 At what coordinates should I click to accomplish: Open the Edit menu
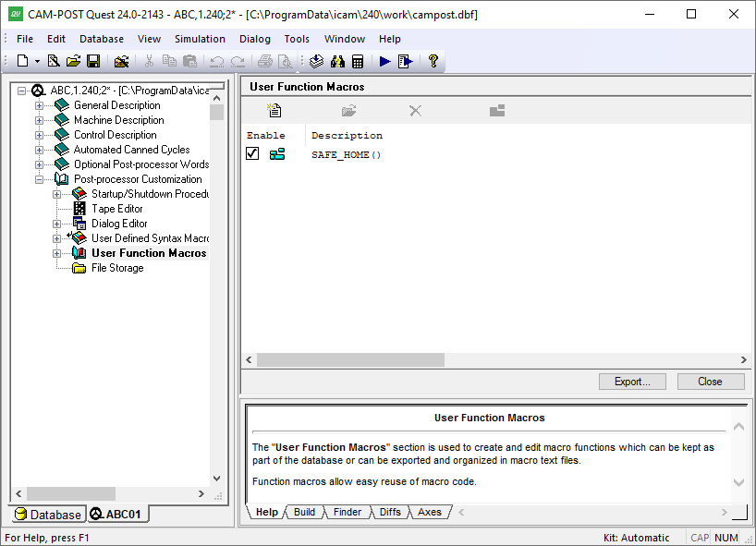56,39
